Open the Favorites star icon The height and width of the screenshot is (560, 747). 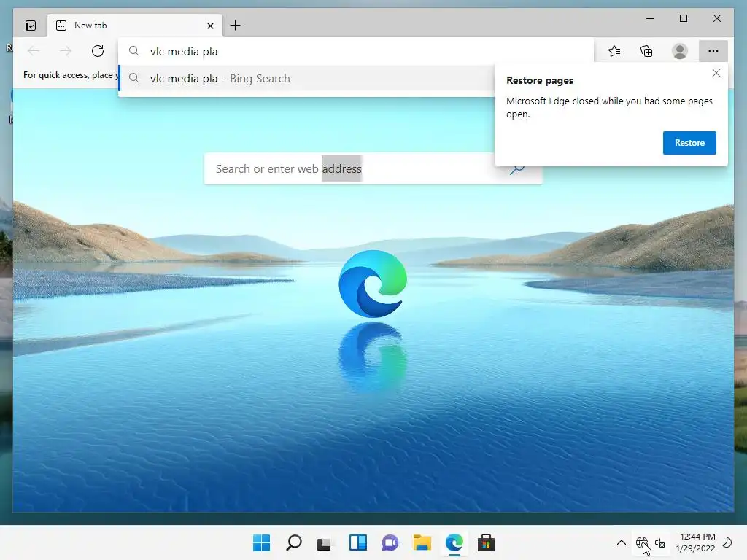point(614,51)
